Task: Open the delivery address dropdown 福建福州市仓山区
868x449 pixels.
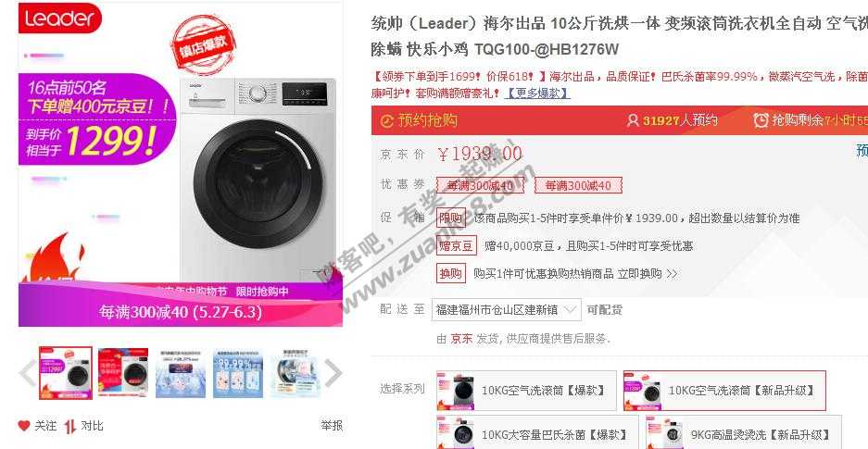Action: click(507, 309)
